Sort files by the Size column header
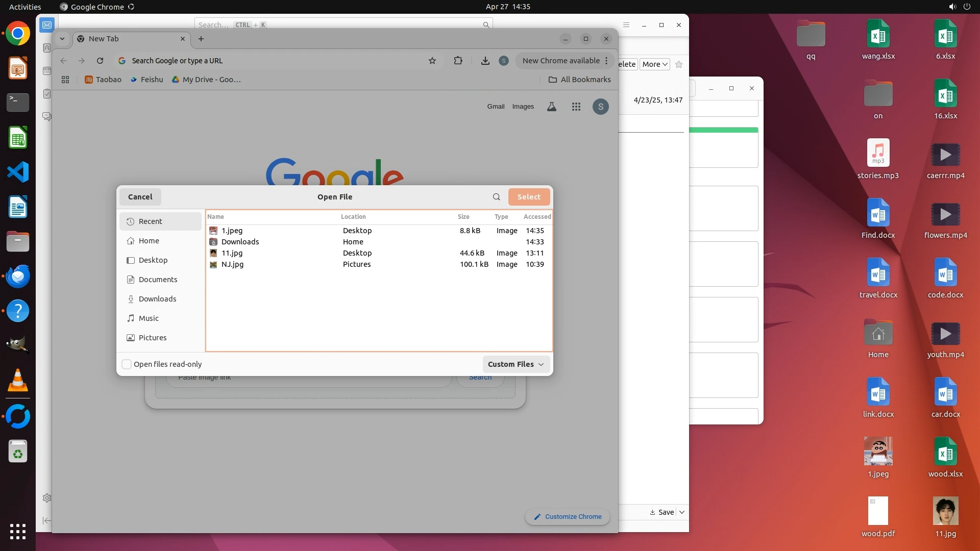The image size is (980, 551). tap(463, 217)
